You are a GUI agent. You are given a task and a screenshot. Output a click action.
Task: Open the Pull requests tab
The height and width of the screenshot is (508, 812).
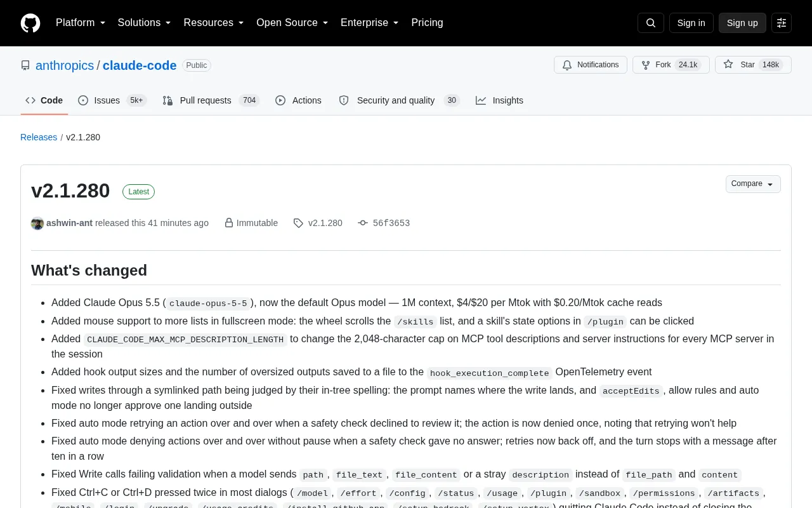pyautogui.click(x=211, y=100)
